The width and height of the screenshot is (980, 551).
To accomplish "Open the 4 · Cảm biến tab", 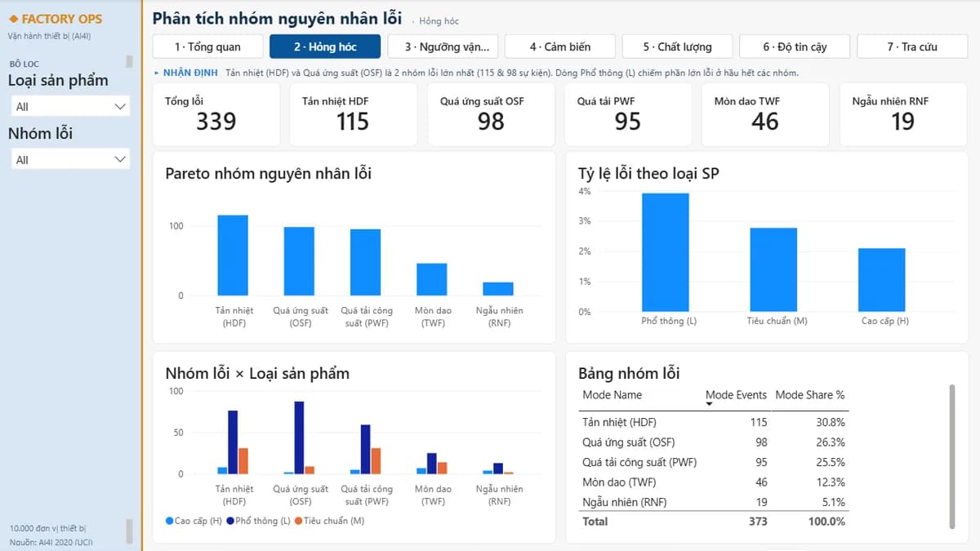I will [559, 47].
